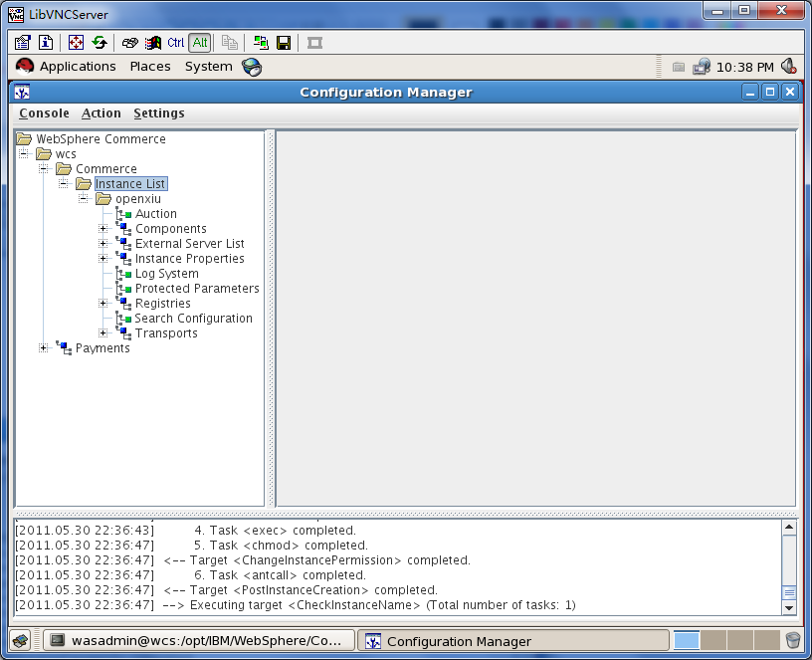
Task: Select Registries in the tree
Action: pos(162,304)
